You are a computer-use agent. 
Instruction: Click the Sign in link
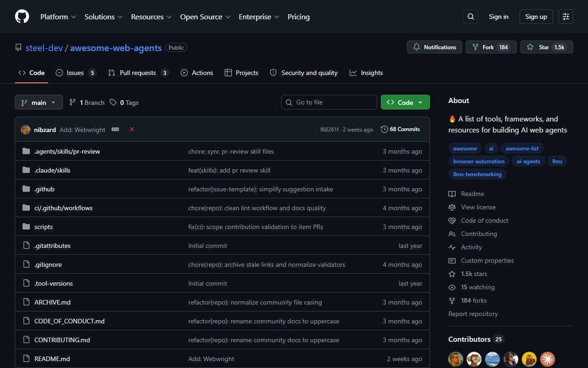498,17
